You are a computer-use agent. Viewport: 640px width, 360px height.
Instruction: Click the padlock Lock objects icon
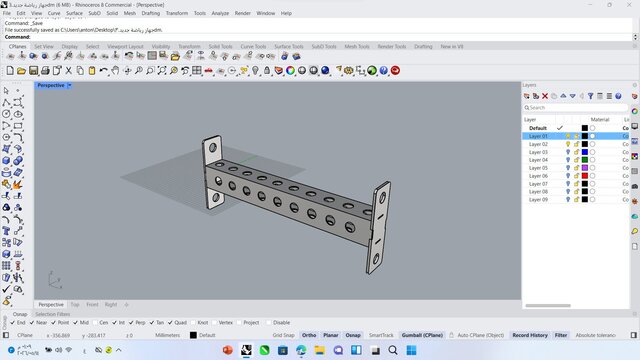[x=267, y=71]
